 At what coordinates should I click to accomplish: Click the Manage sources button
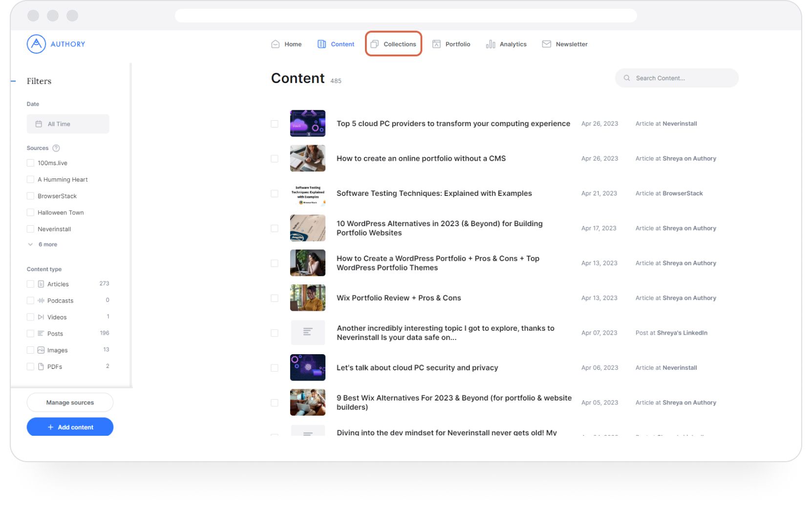click(70, 403)
